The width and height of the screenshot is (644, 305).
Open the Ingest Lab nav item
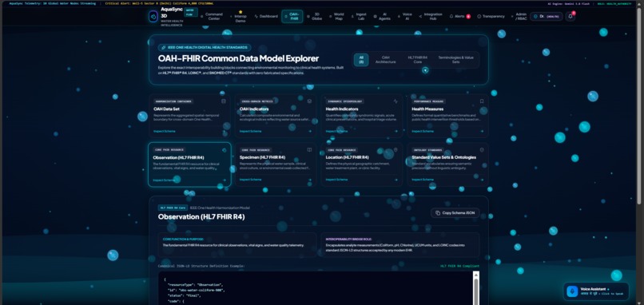click(x=359, y=17)
